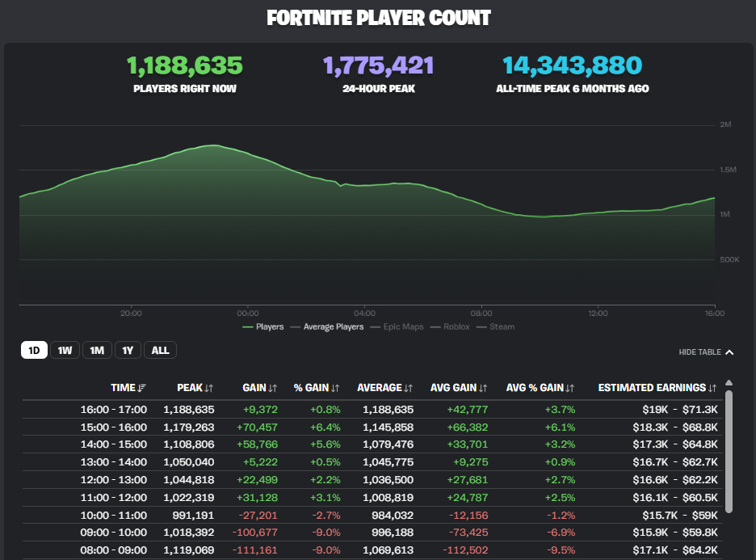Click the 500K label on the chart axis

coord(729,259)
